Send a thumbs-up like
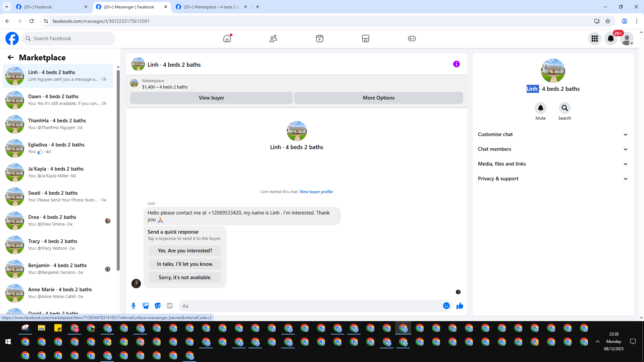 [x=460, y=306]
